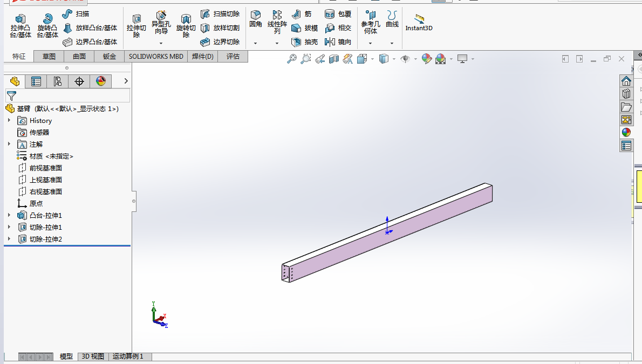
Task: Click Zoom to Fit in view toolbar
Action: coord(291,59)
